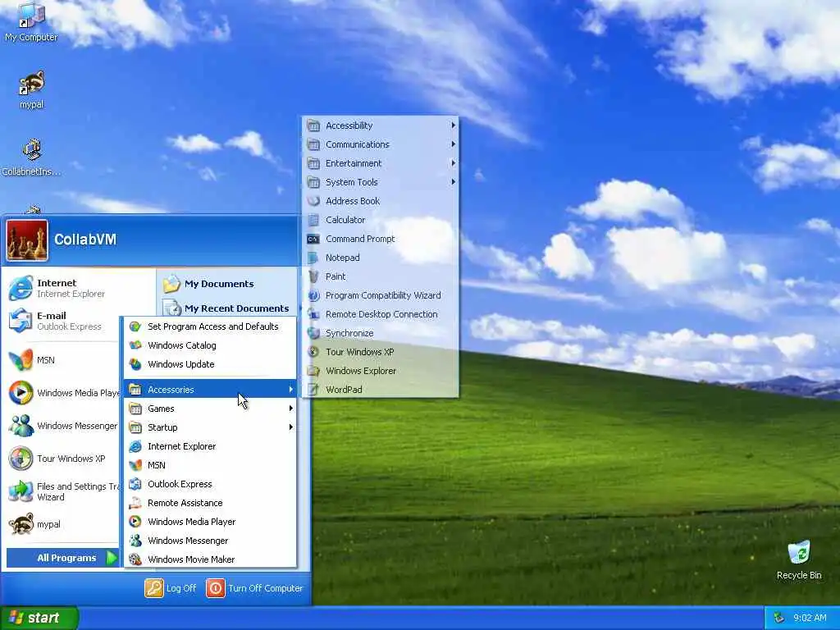This screenshot has width=840, height=630.
Task: Click the Synchronize icon
Action: [x=313, y=333]
